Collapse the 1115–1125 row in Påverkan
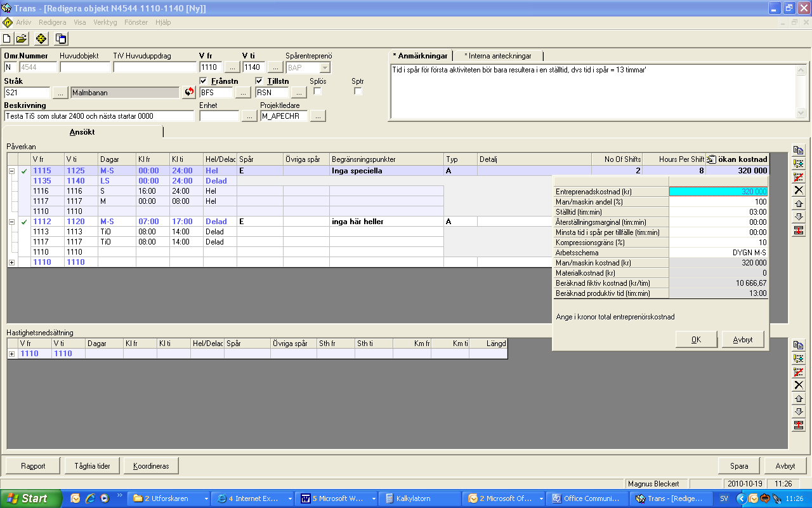 click(x=11, y=171)
